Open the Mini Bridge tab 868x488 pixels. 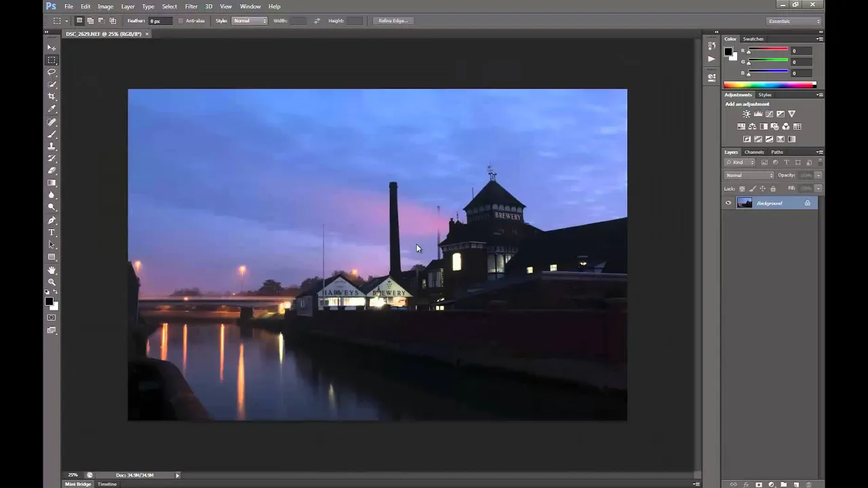(78, 485)
